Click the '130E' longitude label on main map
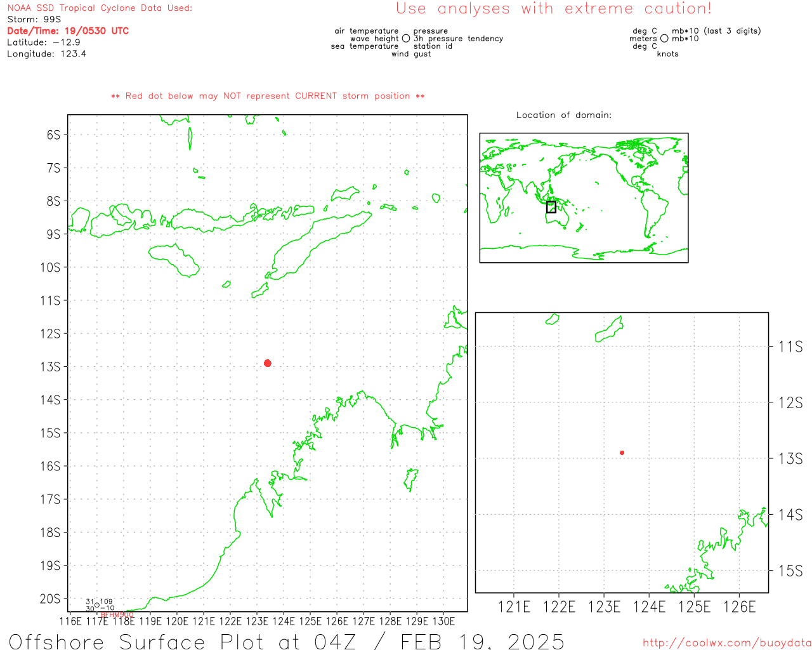The width and height of the screenshot is (812, 650). [x=443, y=621]
